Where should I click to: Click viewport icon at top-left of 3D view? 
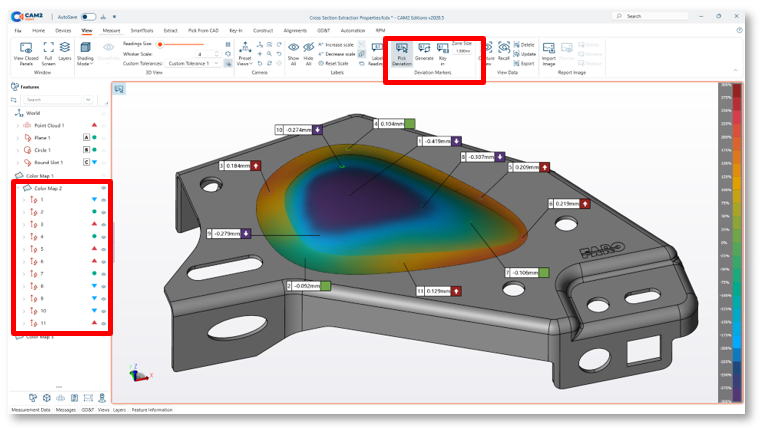click(119, 89)
